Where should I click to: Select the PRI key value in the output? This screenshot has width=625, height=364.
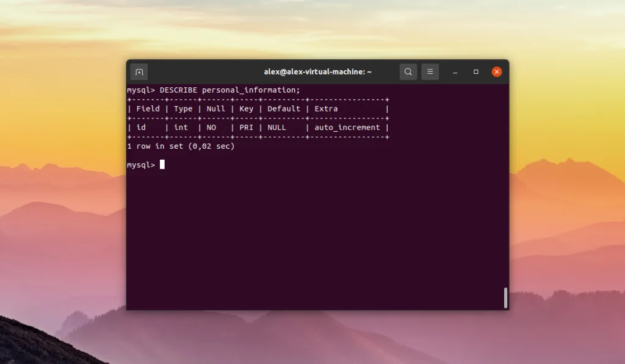pyautogui.click(x=244, y=127)
